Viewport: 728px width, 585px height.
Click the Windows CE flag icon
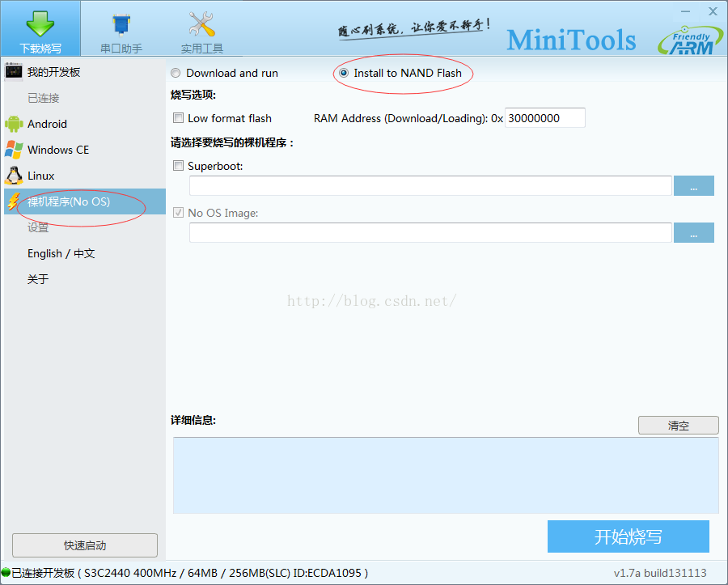tap(14, 150)
